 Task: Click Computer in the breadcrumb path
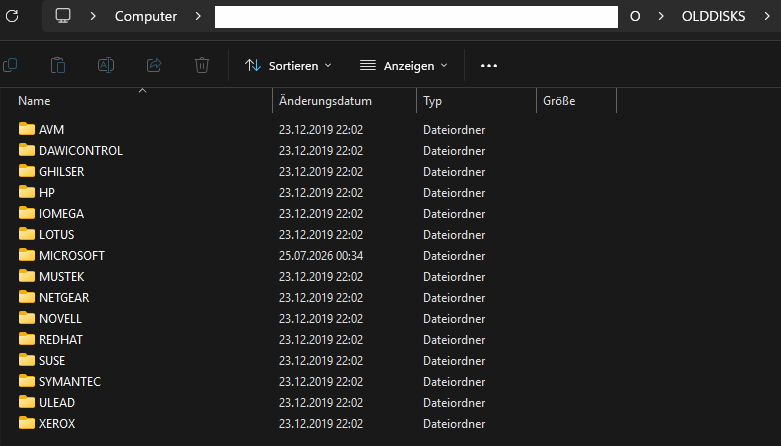pos(146,16)
